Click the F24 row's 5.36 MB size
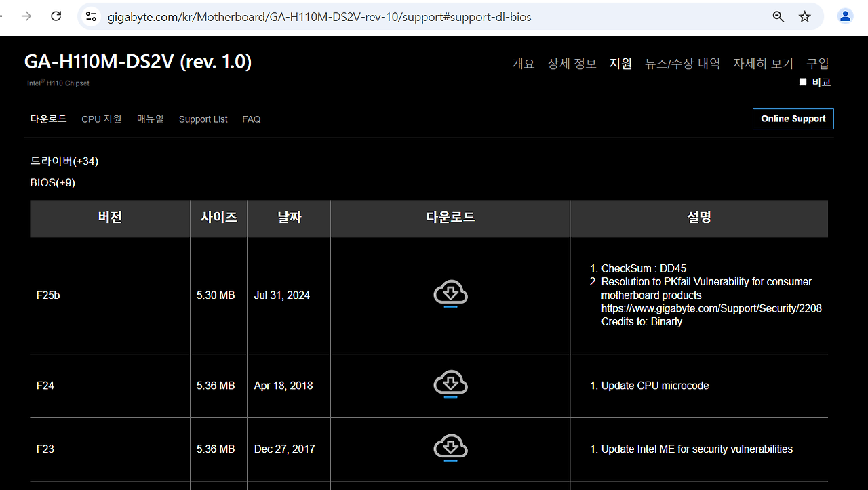 click(x=216, y=386)
